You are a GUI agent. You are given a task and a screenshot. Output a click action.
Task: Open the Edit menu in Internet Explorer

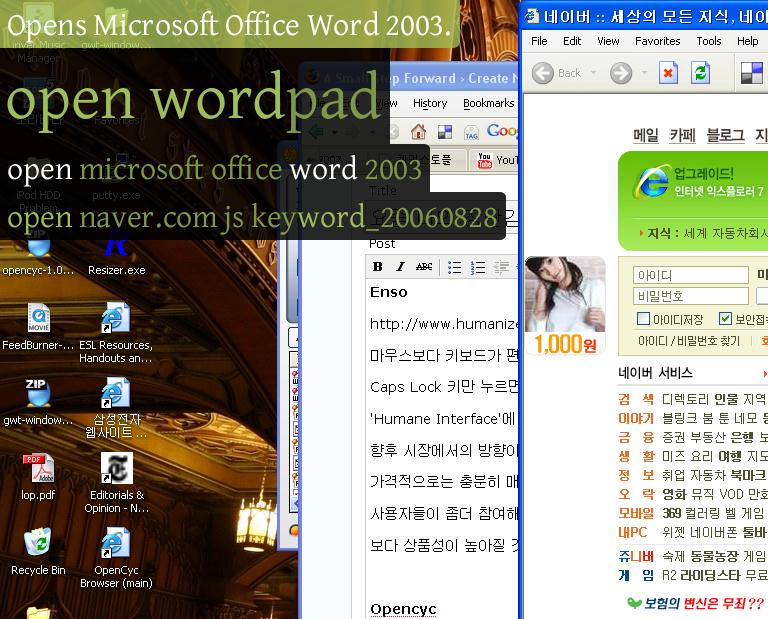click(572, 41)
